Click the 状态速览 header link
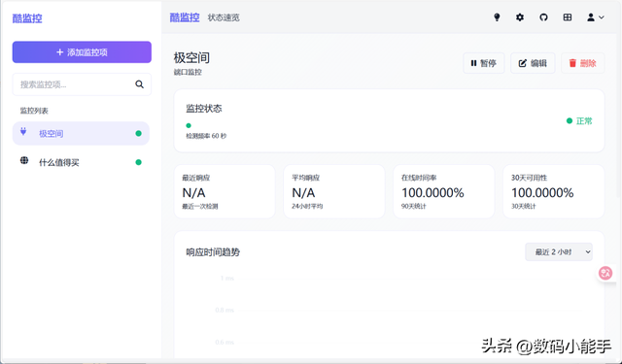622x364 pixels. coord(224,17)
